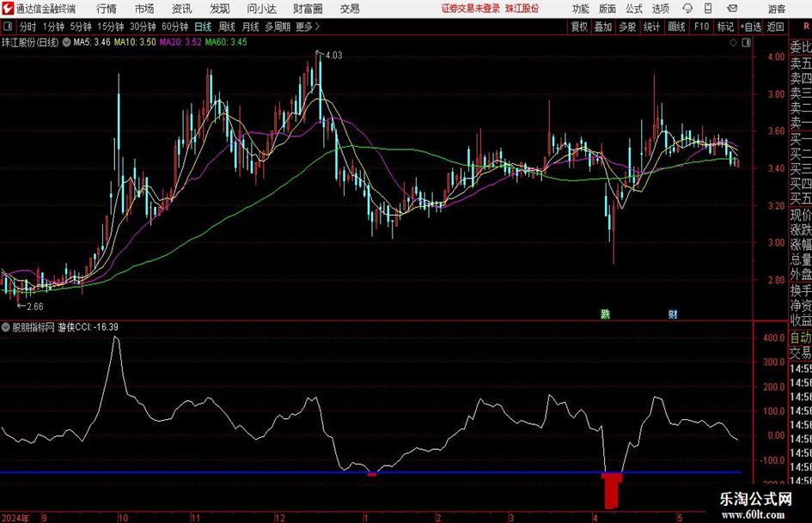Click the 通达信 red app logo
Screen dimensions: 812x523
7,9
